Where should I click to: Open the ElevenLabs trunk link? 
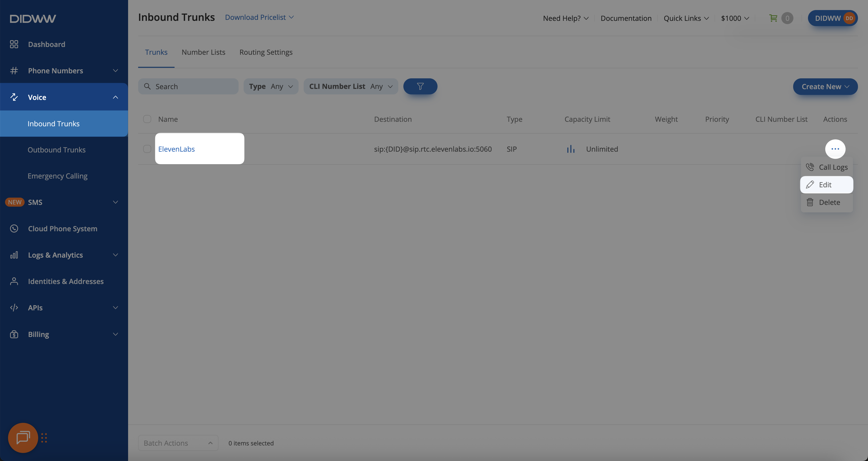pos(176,149)
